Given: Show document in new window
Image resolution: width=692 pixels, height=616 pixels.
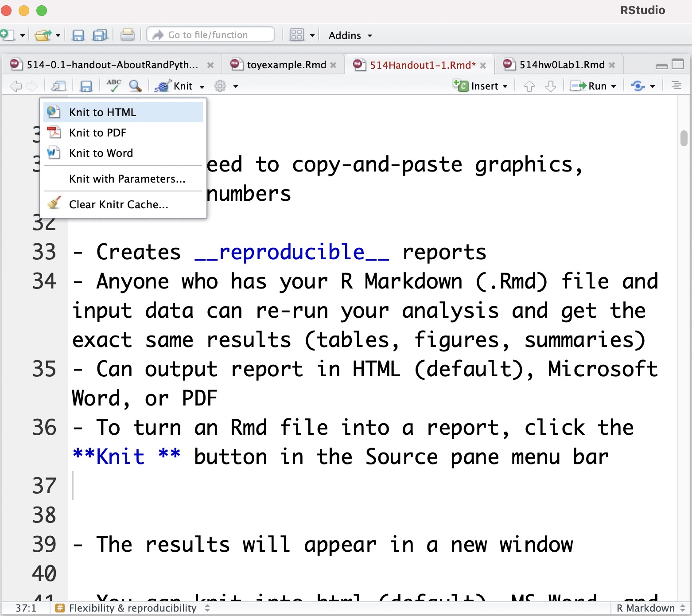Looking at the screenshot, I should tap(59, 86).
